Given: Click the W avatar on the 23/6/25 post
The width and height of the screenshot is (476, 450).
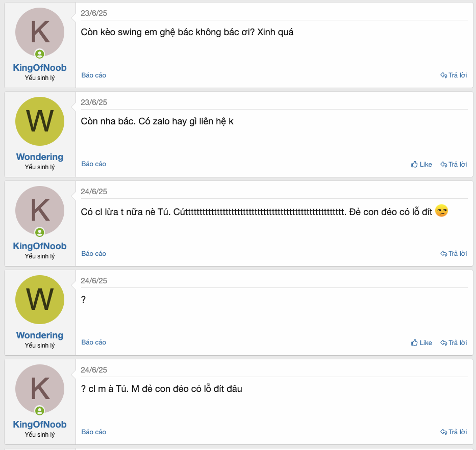Looking at the screenshot, I should click(40, 121).
